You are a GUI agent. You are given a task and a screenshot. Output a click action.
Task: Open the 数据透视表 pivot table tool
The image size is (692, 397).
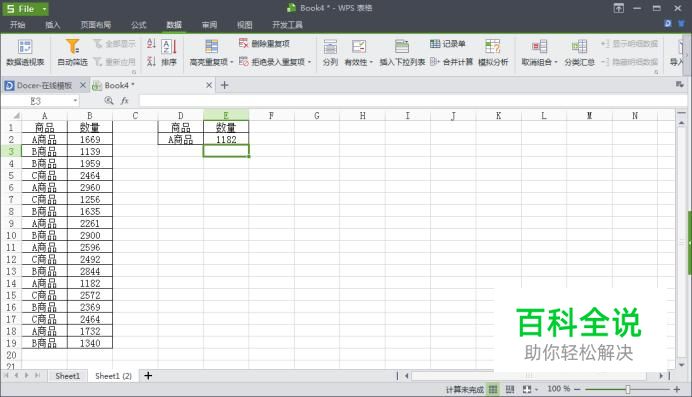pos(25,52)
